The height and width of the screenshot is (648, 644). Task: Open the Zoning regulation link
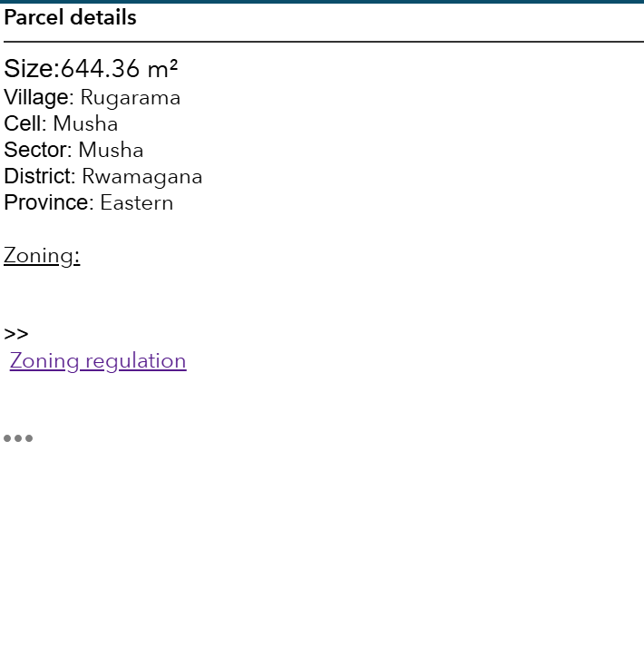click(x=98, y=361)
